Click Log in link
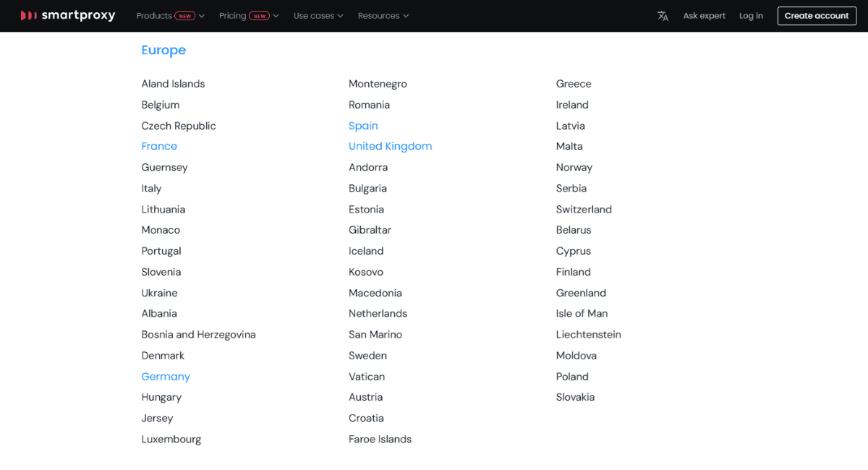868x470 pixels. (x=751, y=16)
